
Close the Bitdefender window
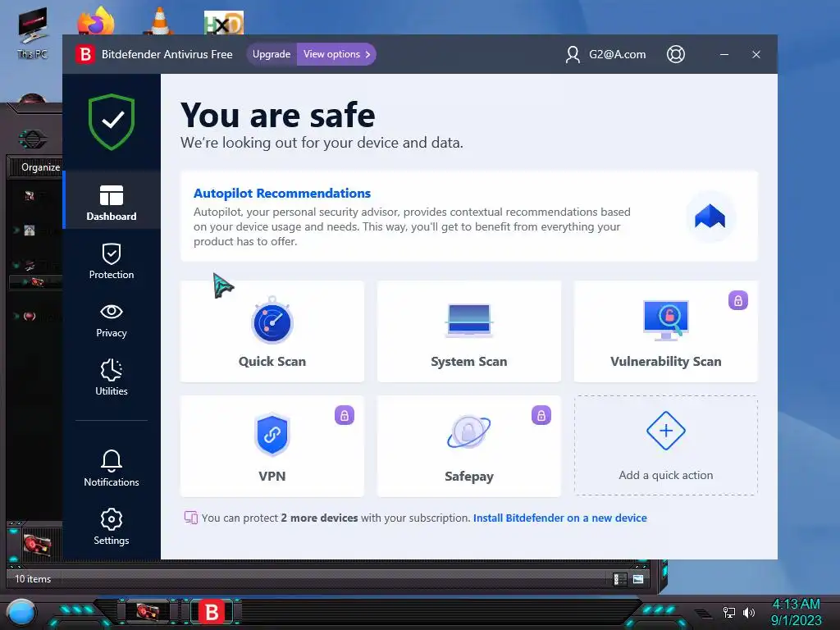[756, 54]
